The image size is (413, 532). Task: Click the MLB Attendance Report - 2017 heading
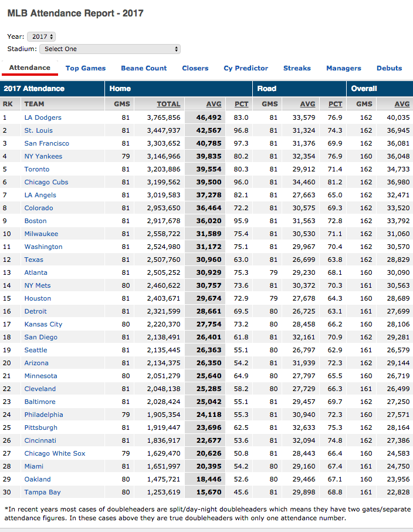point(75,14)
